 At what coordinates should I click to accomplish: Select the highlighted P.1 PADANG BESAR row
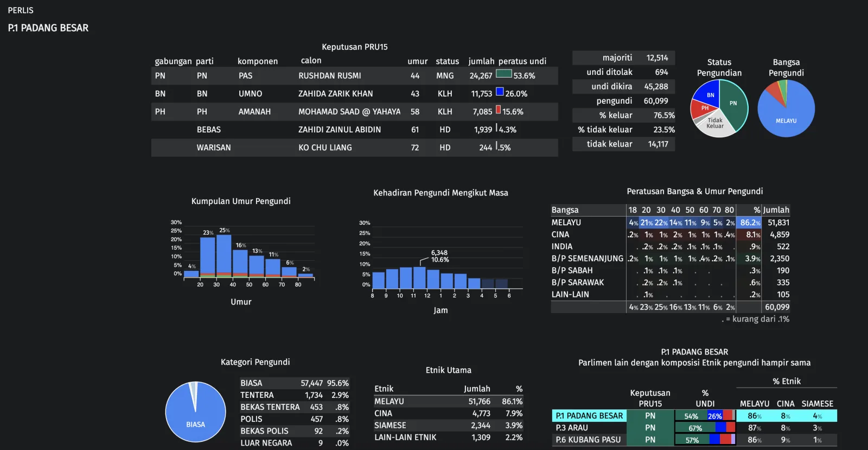(x=694, y=416)
